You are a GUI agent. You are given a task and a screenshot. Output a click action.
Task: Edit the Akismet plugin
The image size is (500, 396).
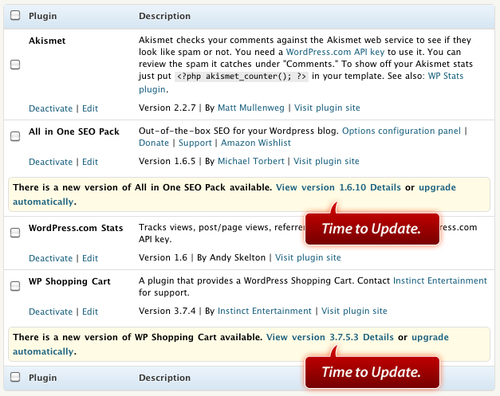pos(90,108)
